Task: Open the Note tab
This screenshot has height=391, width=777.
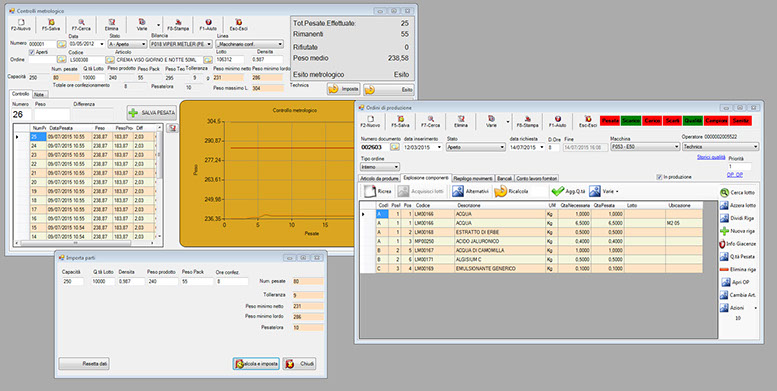Action: (38, 94)
